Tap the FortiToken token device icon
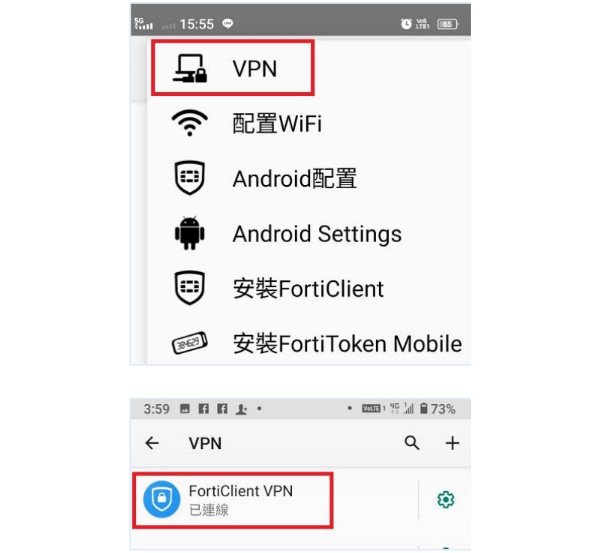 [190, 343]
